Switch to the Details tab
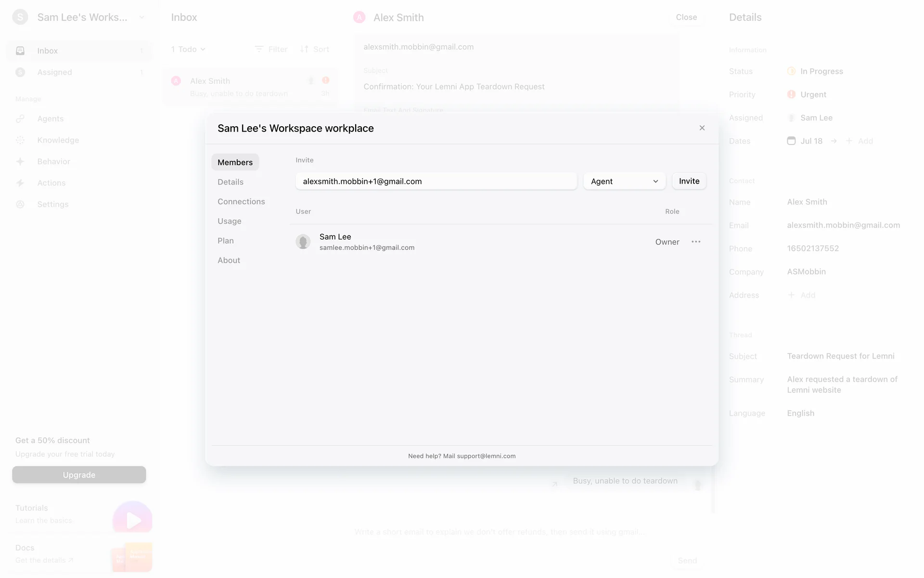924x578 pixels. pos(231,182)
